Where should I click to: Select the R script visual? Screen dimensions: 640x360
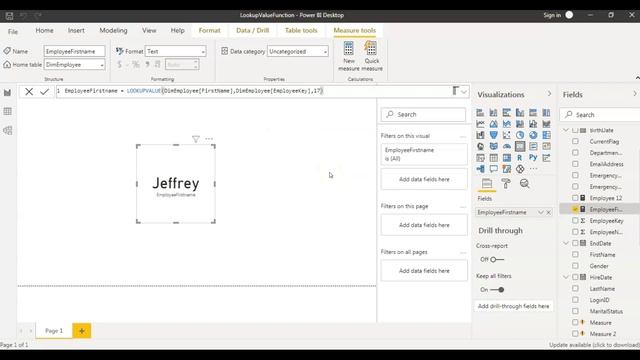tap(520, 158)
